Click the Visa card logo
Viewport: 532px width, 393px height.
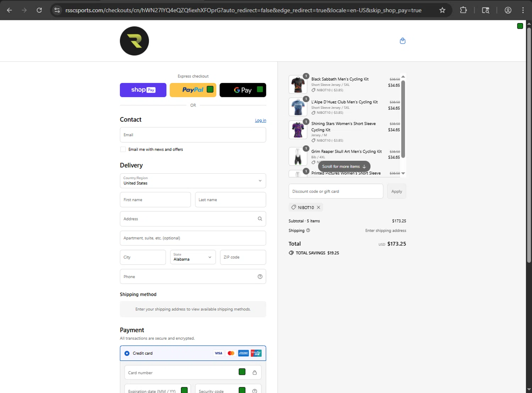tap(218, 353)
